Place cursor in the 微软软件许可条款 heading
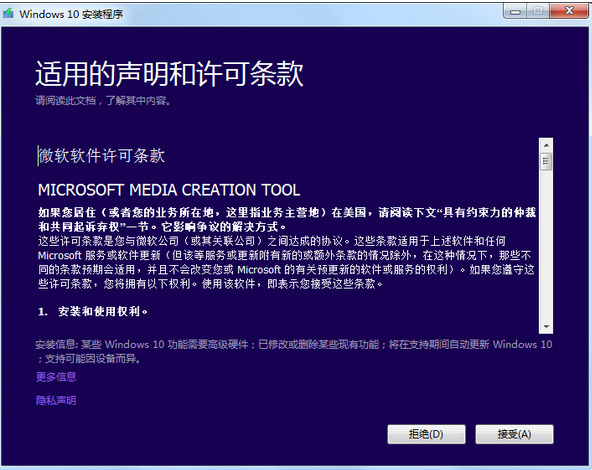The width and height of the screenshot is (592, 470). click(x=102, y=156)
